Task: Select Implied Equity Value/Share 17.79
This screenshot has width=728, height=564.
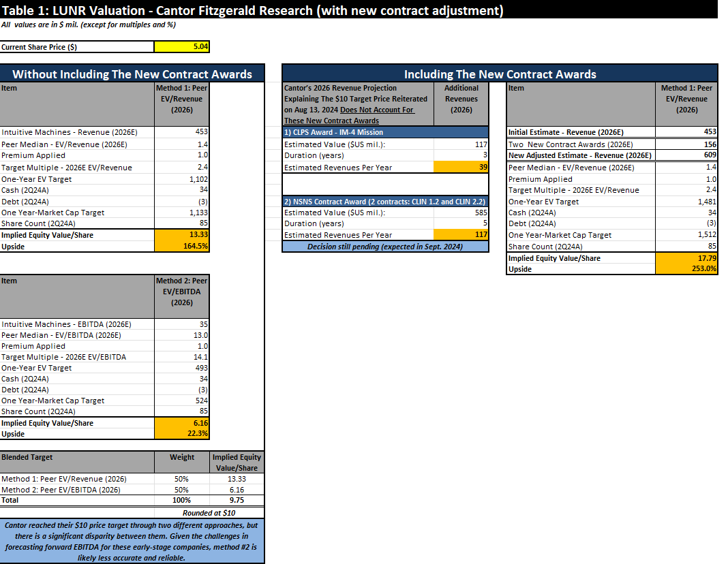Action: tap(686, 258)
